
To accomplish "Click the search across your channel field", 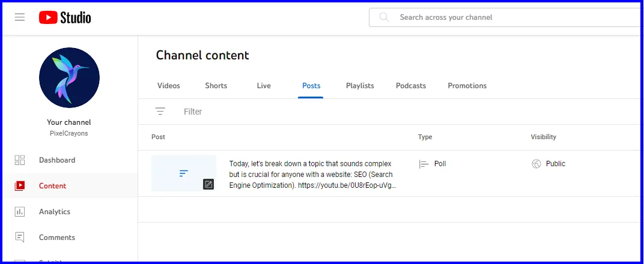I will point(511,17).
